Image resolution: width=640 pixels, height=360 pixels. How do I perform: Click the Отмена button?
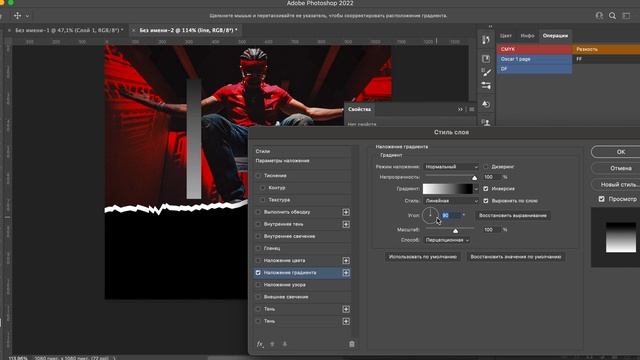pyautogui.click(x=620, y=168)
